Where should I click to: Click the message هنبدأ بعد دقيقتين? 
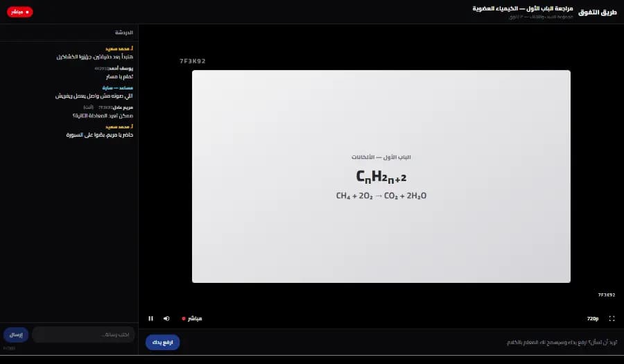(95, 57)
